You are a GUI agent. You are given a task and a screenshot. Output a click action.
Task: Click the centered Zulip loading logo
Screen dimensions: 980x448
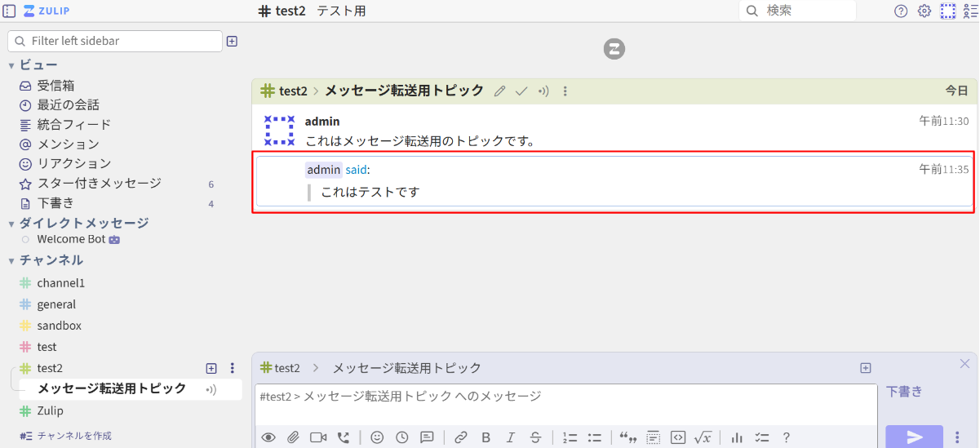pyautogui.click(x=614, y=49)
